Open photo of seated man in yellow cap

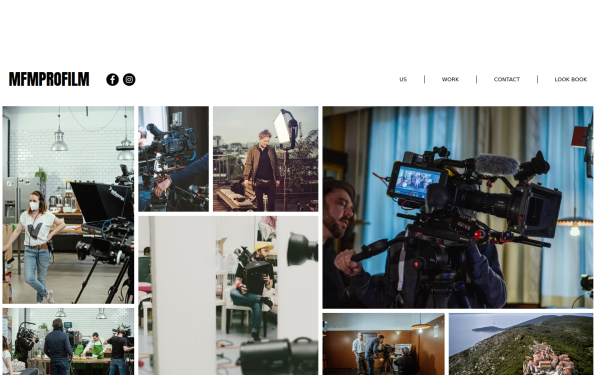pyautogui.click(x=228, y=295)
